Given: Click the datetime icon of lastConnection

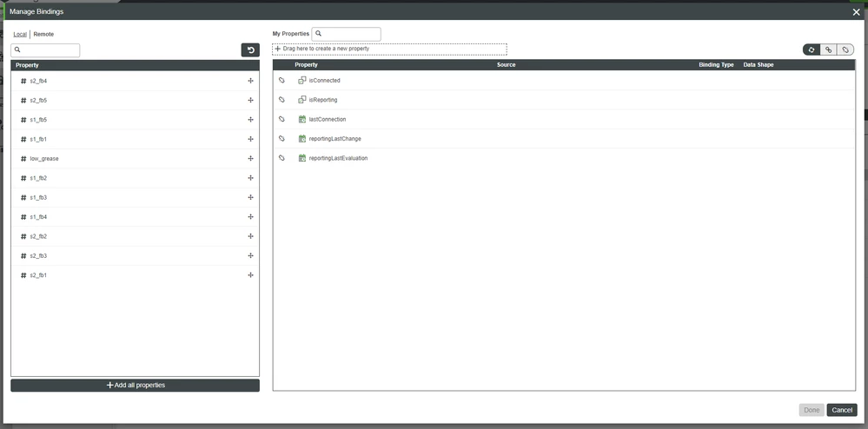Looking at the screenshot, I should point(302,119).
